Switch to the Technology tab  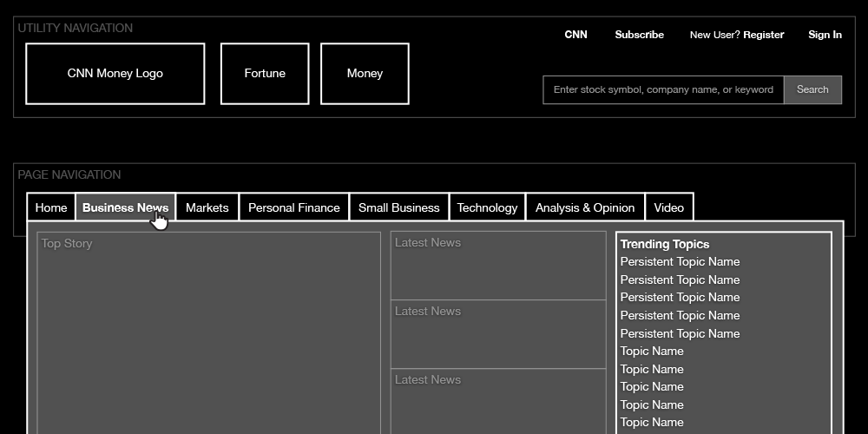click(x=487, y=207)
